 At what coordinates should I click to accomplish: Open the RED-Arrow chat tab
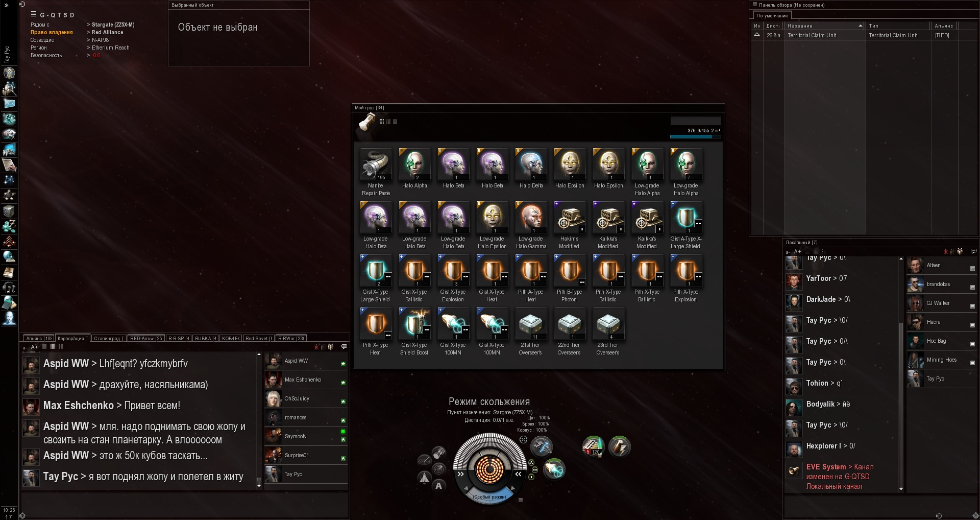146,338
